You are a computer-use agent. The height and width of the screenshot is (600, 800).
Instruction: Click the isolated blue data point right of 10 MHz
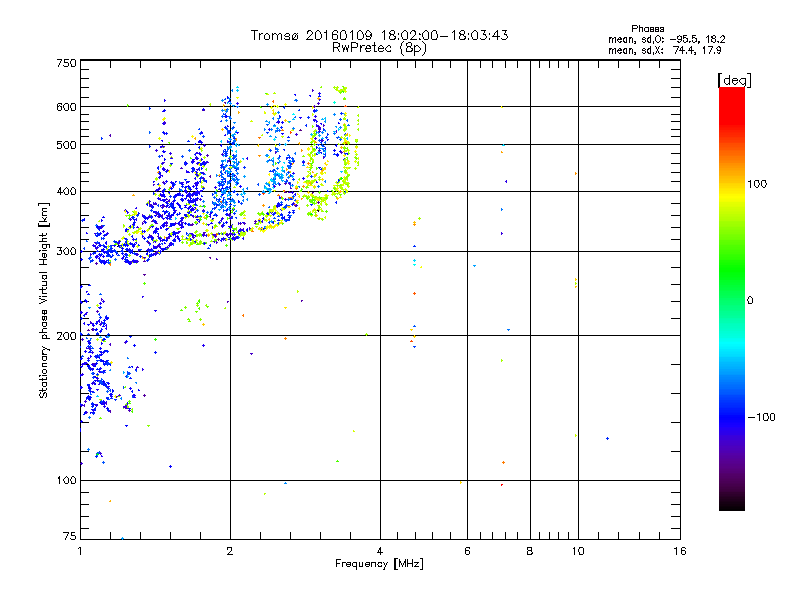[x=607, y=438]
